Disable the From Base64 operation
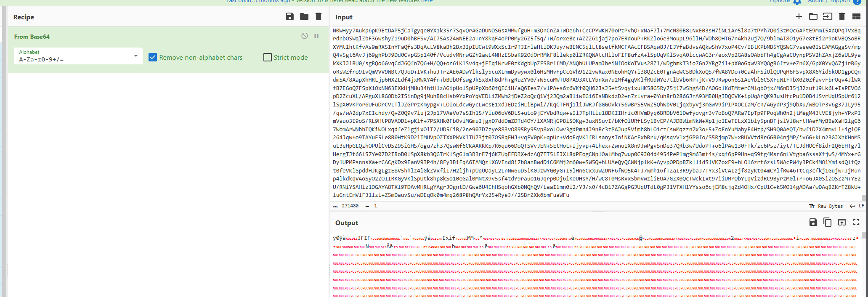Screen dimensions: 868x297 pyautogui.click(x=305, y=36)
